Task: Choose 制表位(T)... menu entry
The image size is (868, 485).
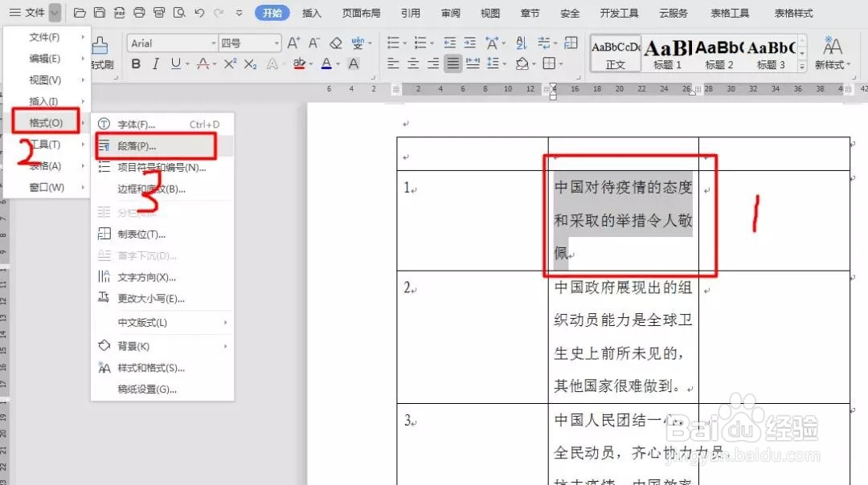Action: (162, 234)
